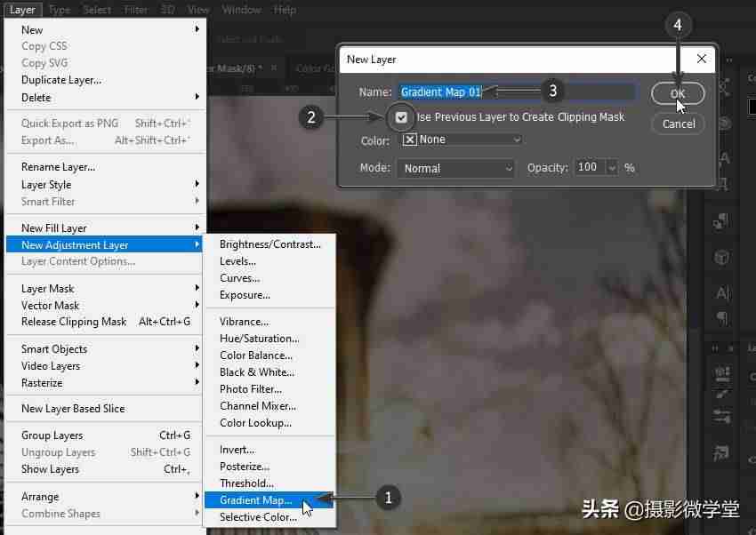Image resolution: width=756 pixels, height=535 pixels.
Task: Choose Color Balance adjustment layer
Action: [x=269, y=355]
